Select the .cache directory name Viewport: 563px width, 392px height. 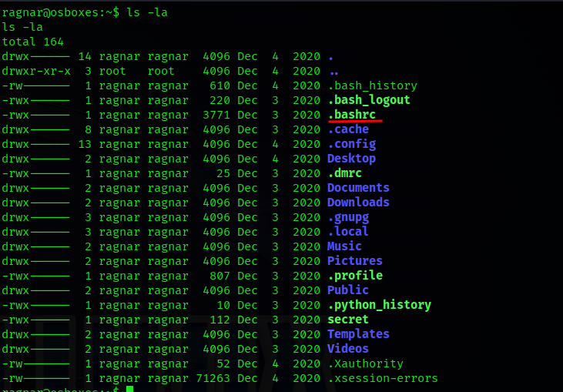coord(347,129)
